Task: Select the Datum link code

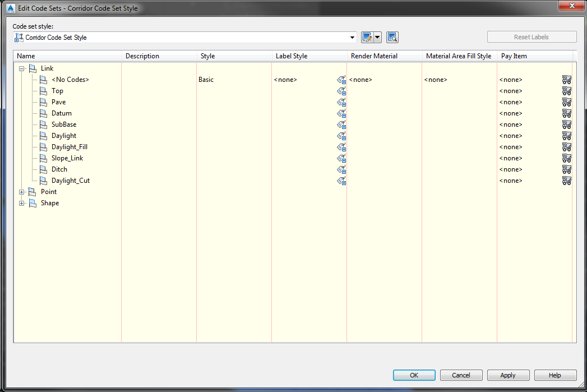Action: point(62,113)
